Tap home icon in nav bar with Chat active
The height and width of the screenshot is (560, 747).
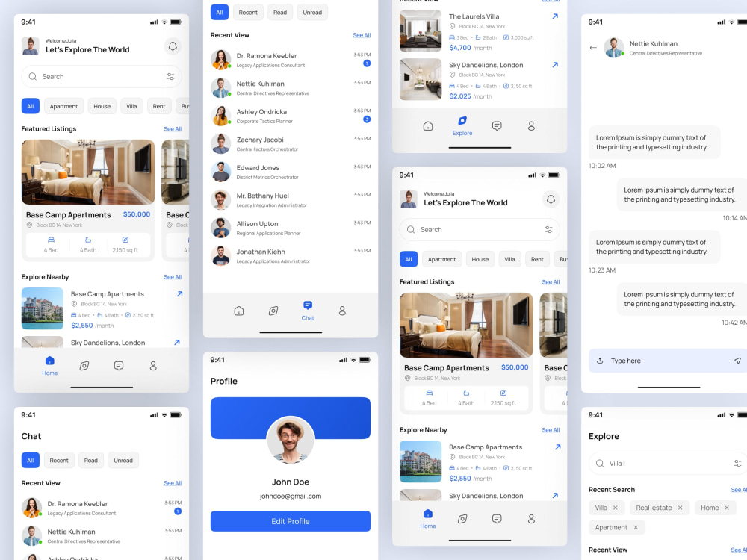coord(239,311)
